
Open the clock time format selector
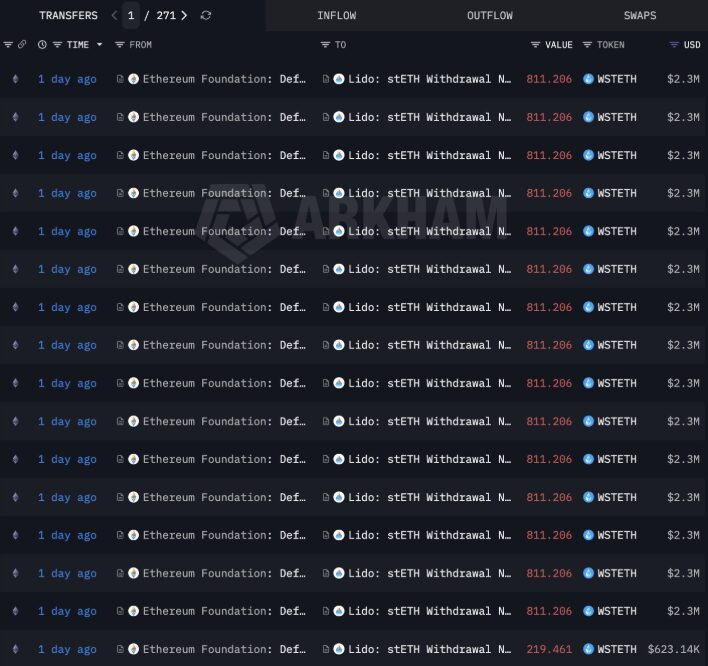[x=42, y=45]
